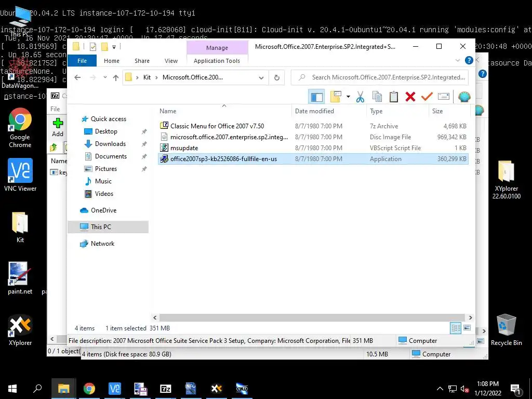Select the microsoft.office.2007.enterprise.sp2 disc image file
Screen dimensions: 532x399
pos(229,137)
